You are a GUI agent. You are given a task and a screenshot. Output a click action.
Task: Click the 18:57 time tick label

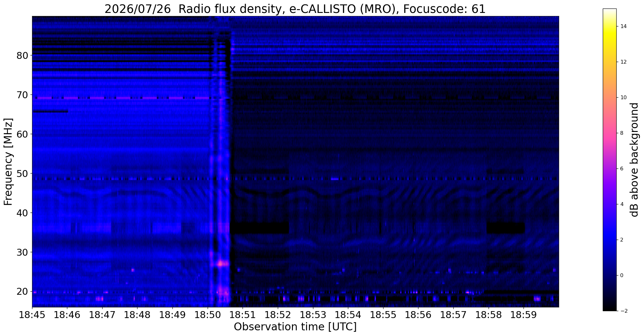pyautogui.click(x=453, y=315)
